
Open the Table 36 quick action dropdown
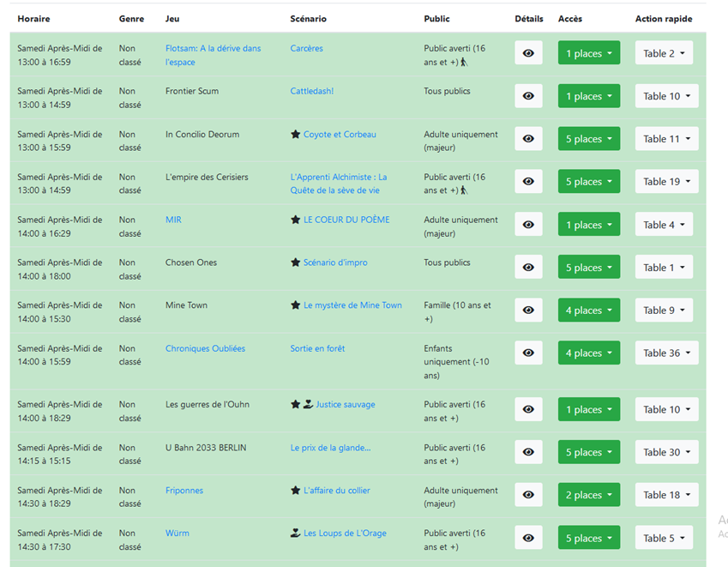click(x=666, y=353)
